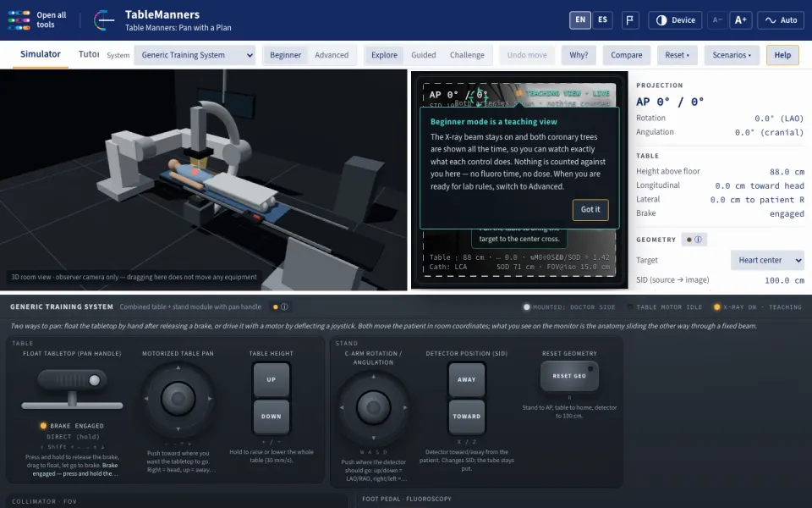The width and height of the screenshot is (812, 508).
Task: Push C-arm joystick right arrow
Action: tap(405, 407)
